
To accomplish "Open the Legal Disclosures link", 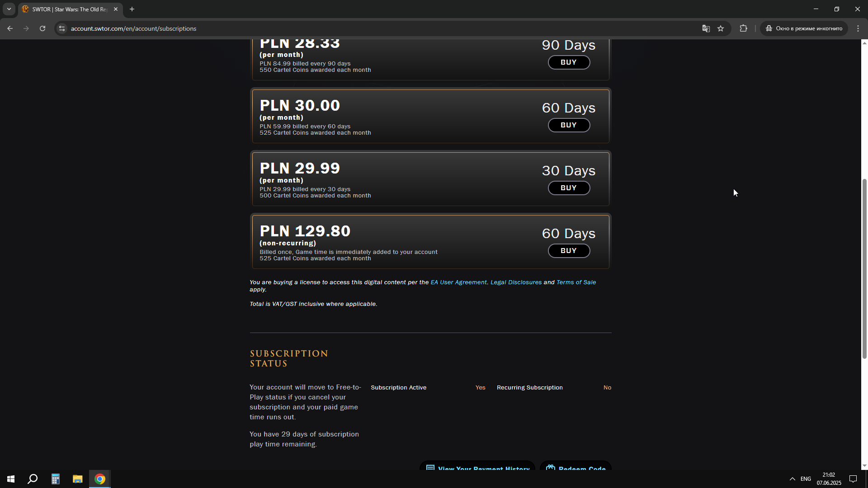I will pos(516,282).
